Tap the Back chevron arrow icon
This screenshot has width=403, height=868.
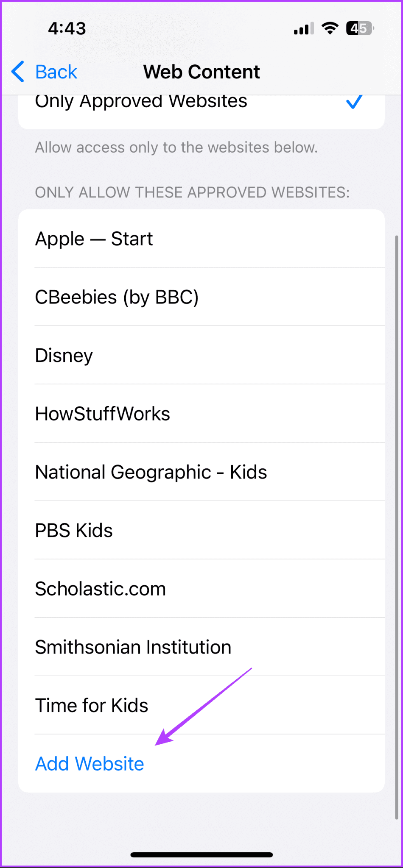pos(18,72)
